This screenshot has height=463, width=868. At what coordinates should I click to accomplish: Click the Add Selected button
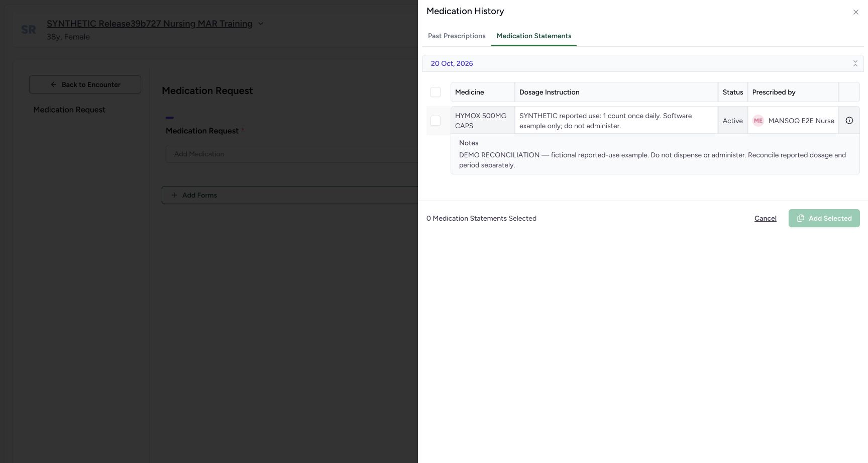pos(824,218)
